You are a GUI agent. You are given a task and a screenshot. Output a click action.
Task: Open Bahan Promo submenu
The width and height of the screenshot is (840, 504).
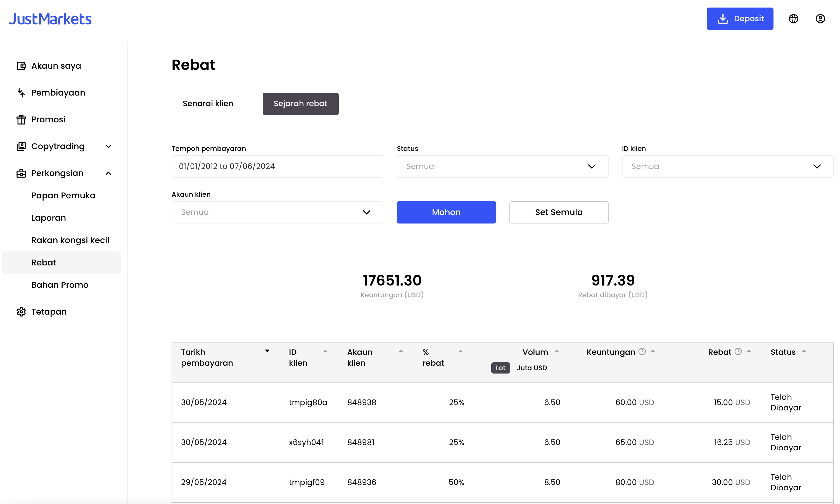click(x=60, y=285)
